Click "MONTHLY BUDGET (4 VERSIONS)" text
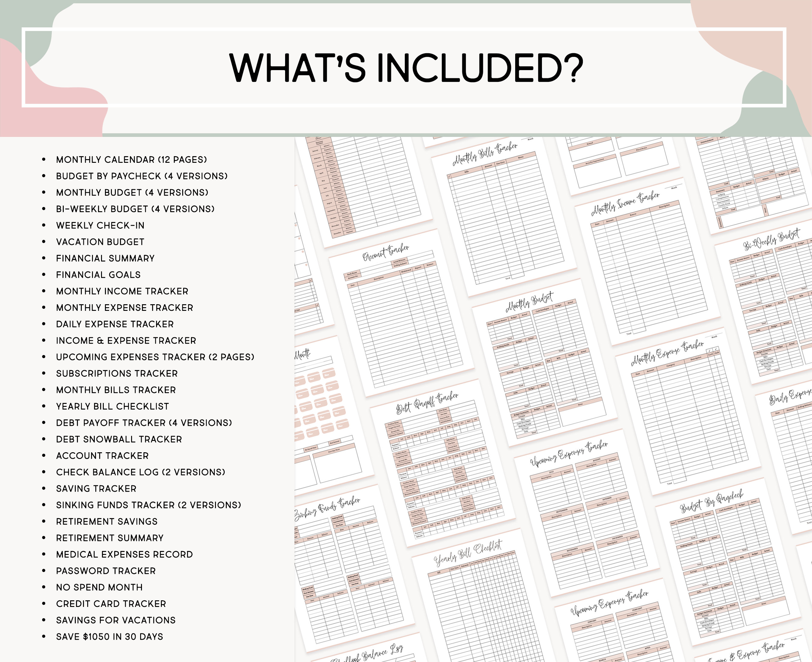The height and width of the screenshot is (662, 812). click(x=132, y=193)
